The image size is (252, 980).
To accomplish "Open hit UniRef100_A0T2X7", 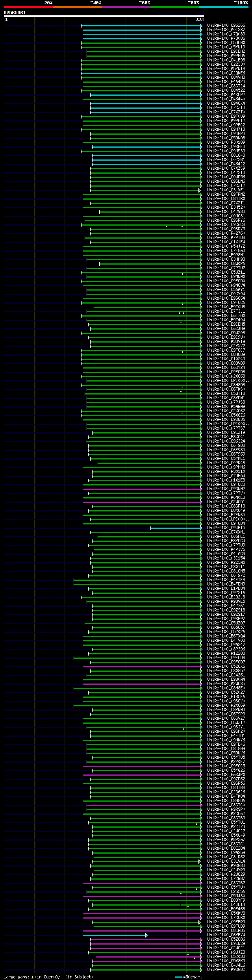I will click(226, 30).
